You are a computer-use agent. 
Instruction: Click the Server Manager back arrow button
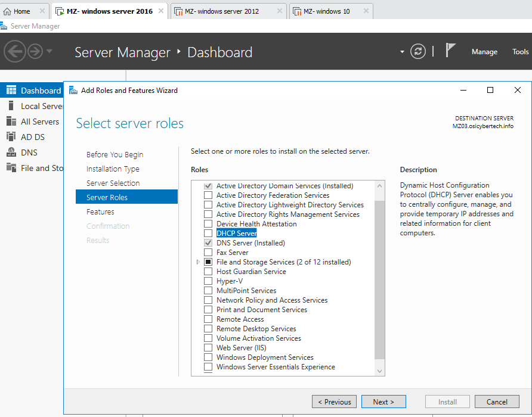click(15, 52)
